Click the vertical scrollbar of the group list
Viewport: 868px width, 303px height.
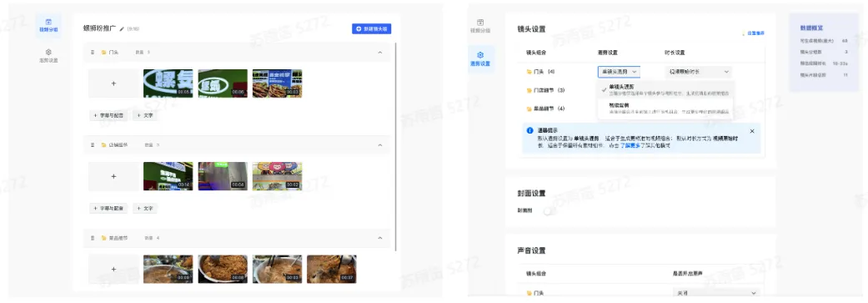pyautogui.click(x=396, y=147)
